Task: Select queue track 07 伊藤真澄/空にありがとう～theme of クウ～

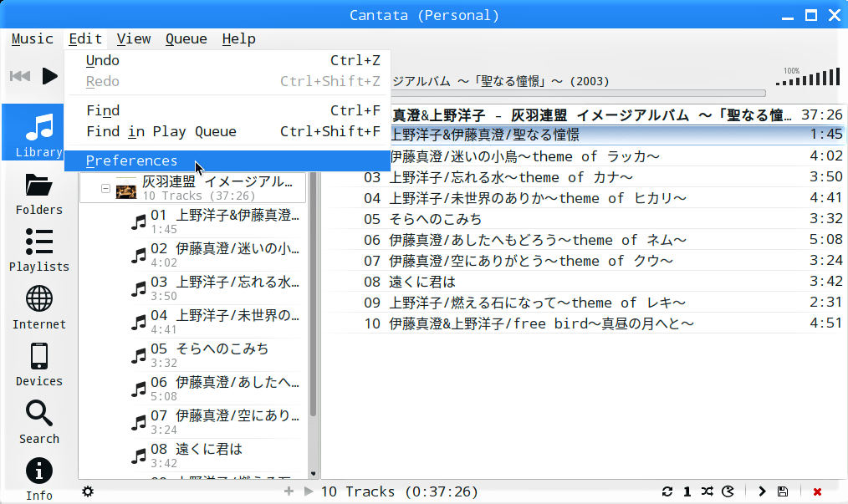Action: pos(584,261)
